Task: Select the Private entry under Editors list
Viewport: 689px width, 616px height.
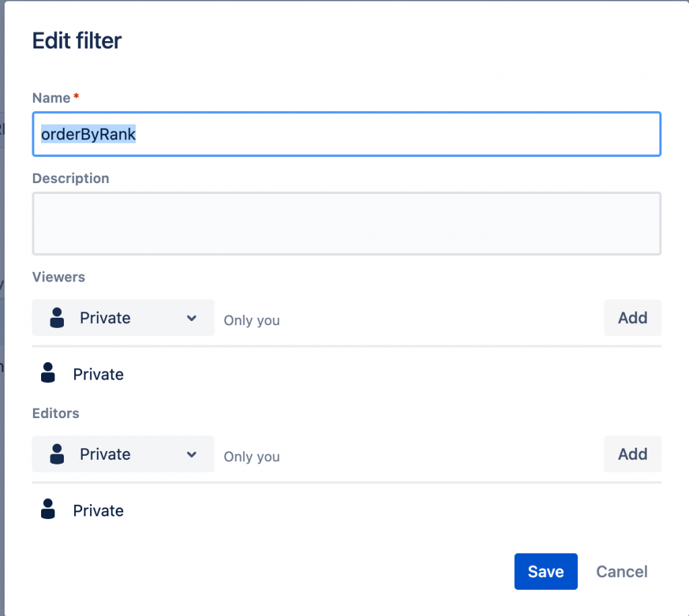Action: [98, 510]
